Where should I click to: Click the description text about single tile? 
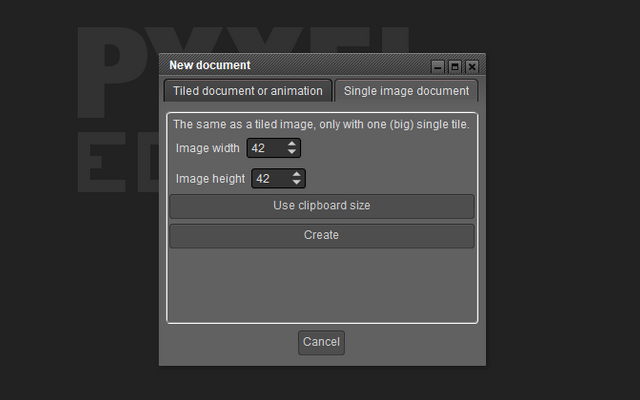pos(321,124)
